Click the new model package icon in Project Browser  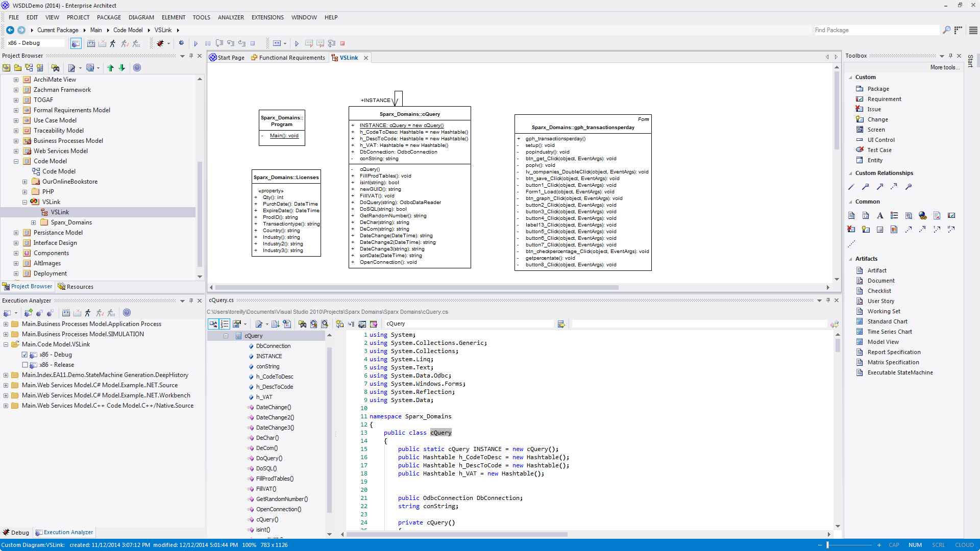(6, 68)
